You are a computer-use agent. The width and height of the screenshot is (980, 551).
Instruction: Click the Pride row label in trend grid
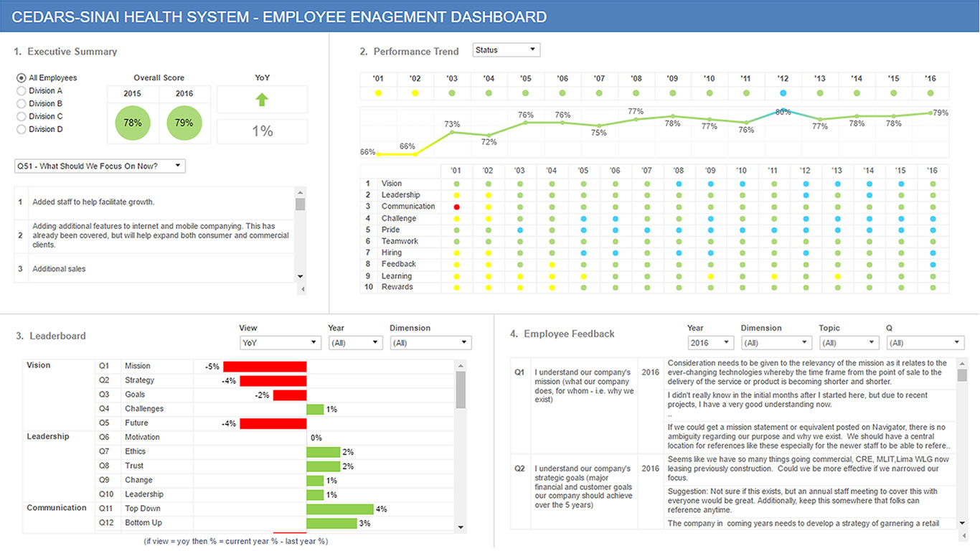click(391, 230)
